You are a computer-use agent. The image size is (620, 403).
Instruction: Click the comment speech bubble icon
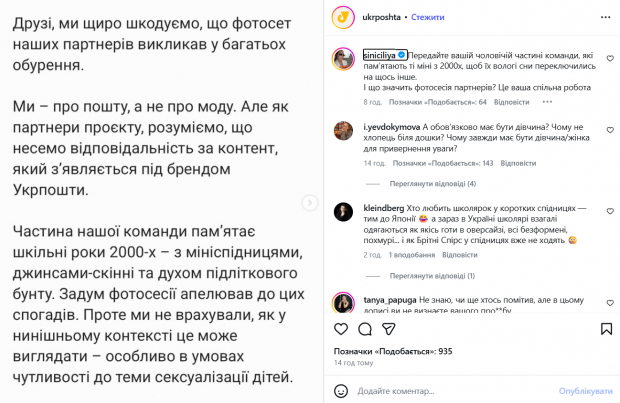pyautogui.click(x=364, y=329)
